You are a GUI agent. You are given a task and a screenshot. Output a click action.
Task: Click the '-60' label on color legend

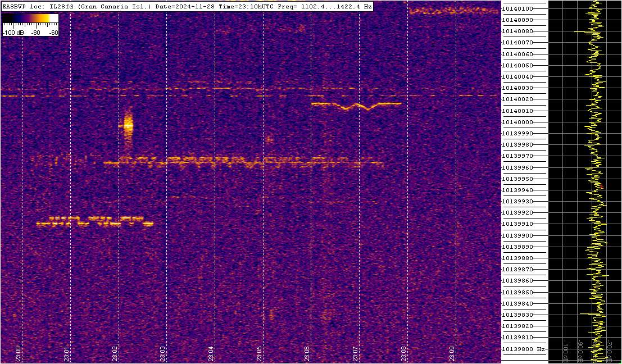click(x=53, y=33)
